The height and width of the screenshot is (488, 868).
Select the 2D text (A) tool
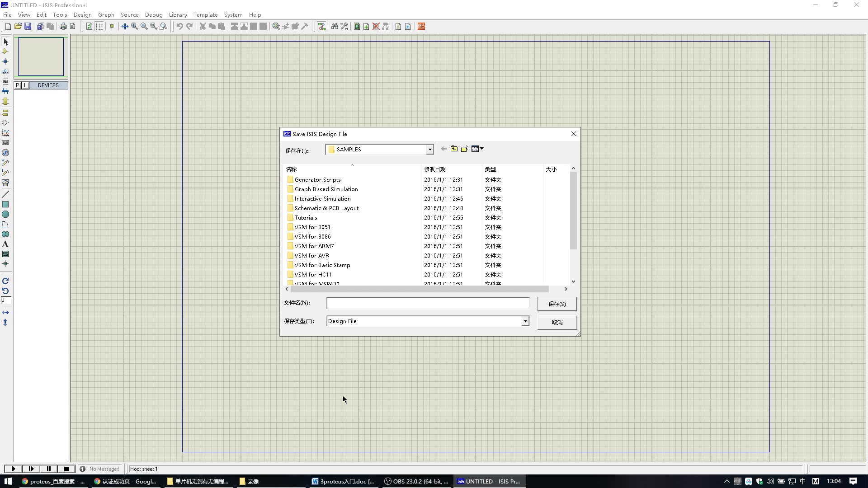click(x=5, y=244)
